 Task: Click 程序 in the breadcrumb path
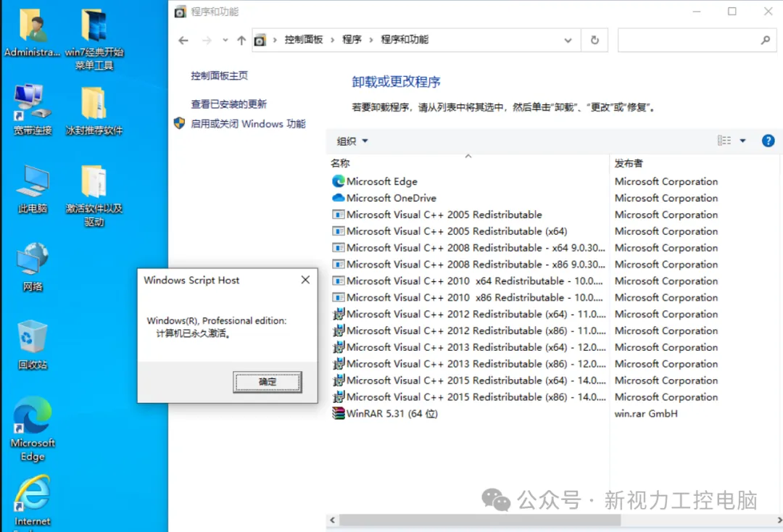(352, 40)
